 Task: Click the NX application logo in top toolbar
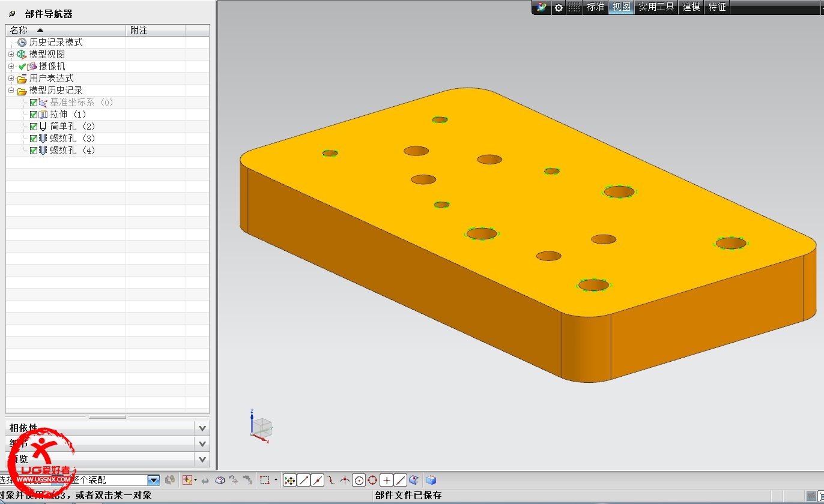point(542,7)
